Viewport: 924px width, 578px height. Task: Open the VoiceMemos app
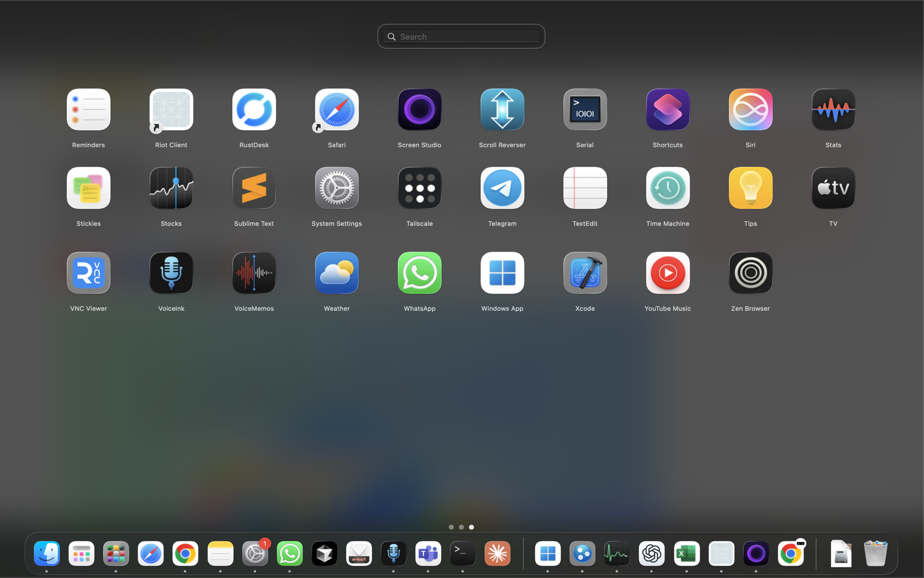point(254,273)
